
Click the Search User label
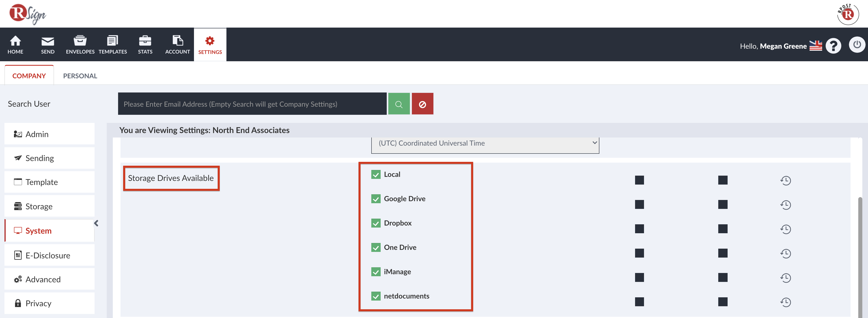[x=29, y=104]
